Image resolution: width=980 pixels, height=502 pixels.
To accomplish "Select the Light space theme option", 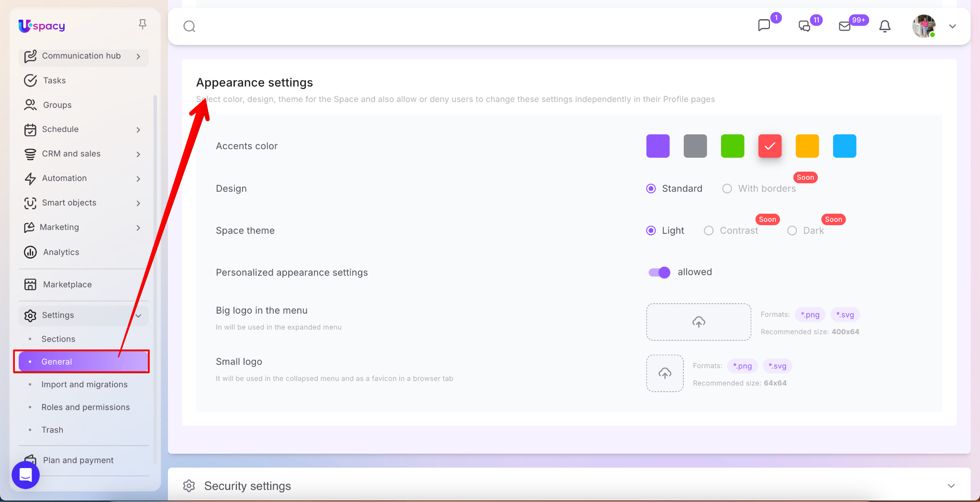I will point(651,231).
